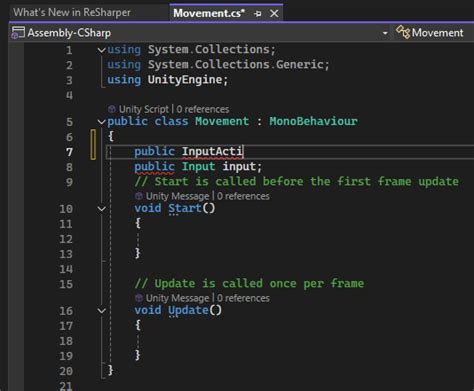Click line number 7 in the gutter
Screen dimensions: 474x391
tap(69, 152)
